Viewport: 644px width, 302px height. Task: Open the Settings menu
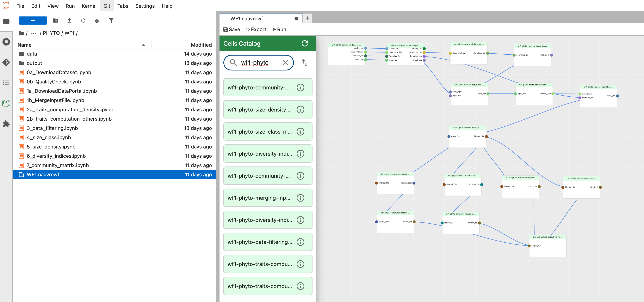click(x=145, y=6)
